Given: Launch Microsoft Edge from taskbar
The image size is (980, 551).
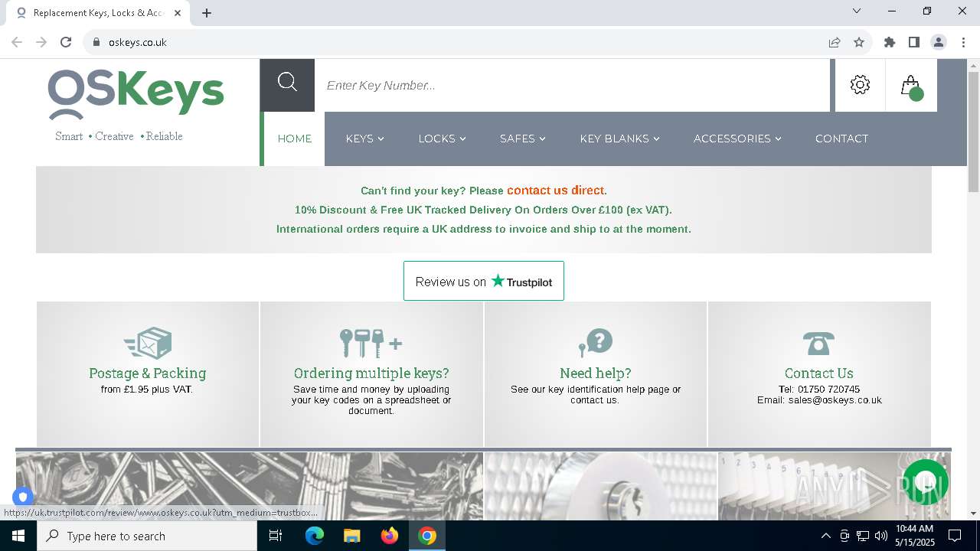Looking at the screenshot, I should (x=315, y=536).
